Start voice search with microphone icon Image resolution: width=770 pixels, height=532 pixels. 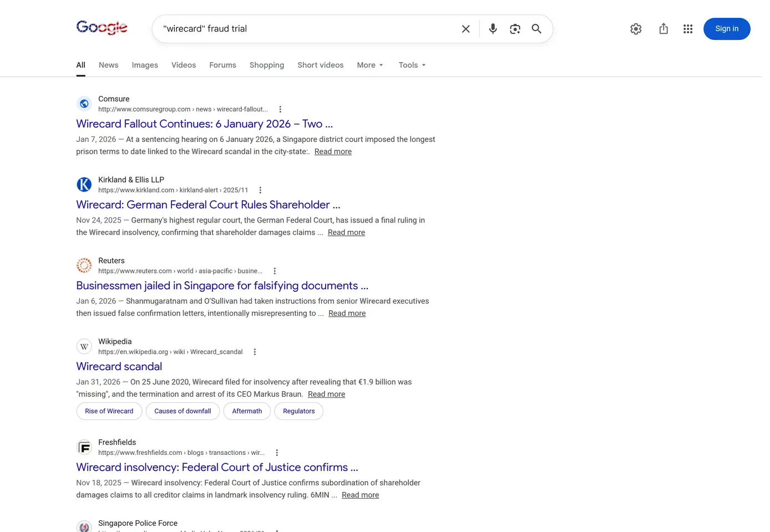tap(493, 29)
